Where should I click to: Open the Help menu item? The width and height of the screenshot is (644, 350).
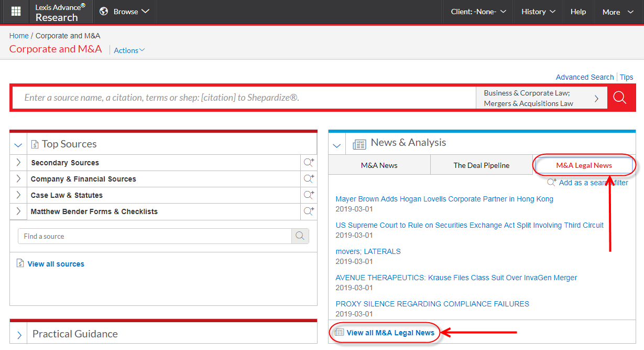coord(578,12)
